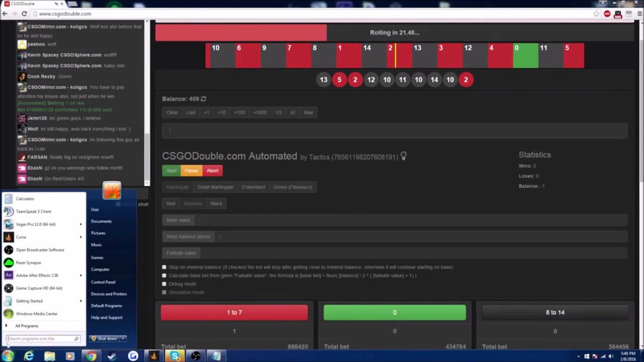Click the user account picture in the Start menu
Image resolution: width=644 pixels, height=362 pixels.
112,191
